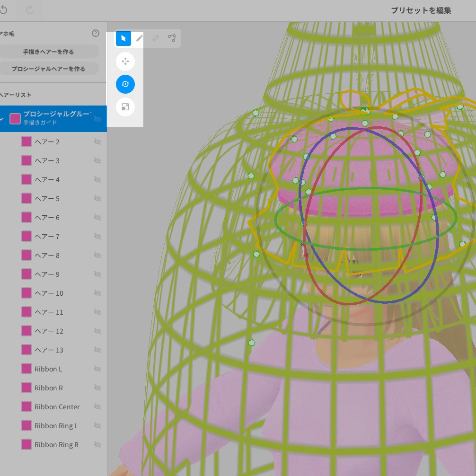
Task: Select the eraser tool
Action: pyautogui.click(x=155, y=38)
